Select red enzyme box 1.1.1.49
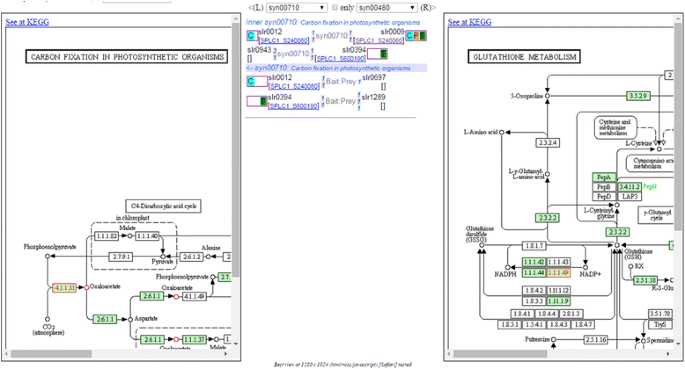Screen dimensions: 685x369 click(558, 273)
